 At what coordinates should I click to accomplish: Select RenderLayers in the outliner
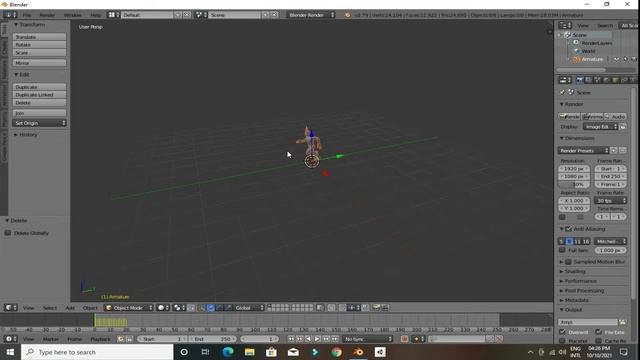point(597,43)
